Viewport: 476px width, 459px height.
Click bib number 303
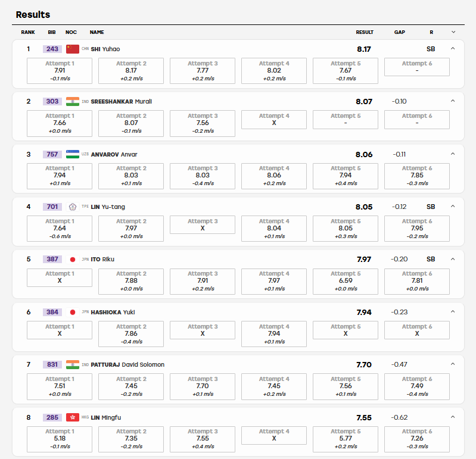[52, 101]
